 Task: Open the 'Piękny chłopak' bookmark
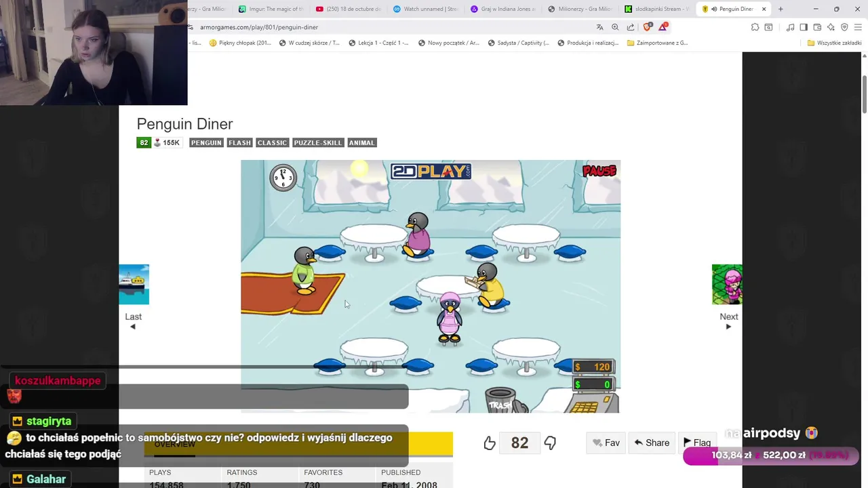240,43
